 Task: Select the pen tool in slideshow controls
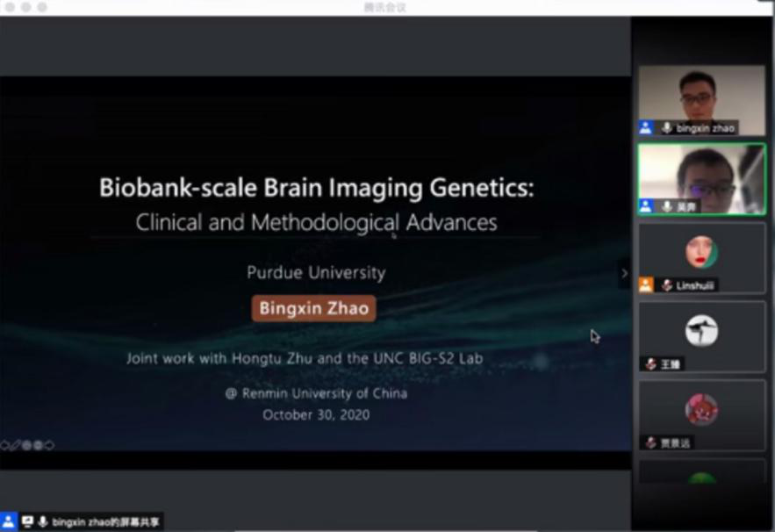coord(16,445)
